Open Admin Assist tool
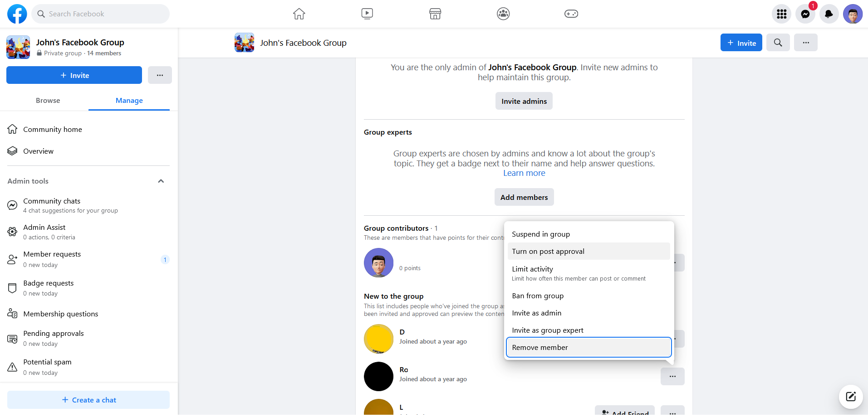This screenshot has height=417, width=868. click(88, 232)
